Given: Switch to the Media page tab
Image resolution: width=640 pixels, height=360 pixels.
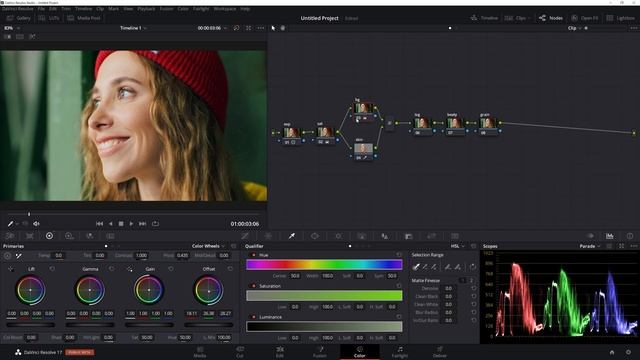Looking at the screenshot, I should pos(200,352).
